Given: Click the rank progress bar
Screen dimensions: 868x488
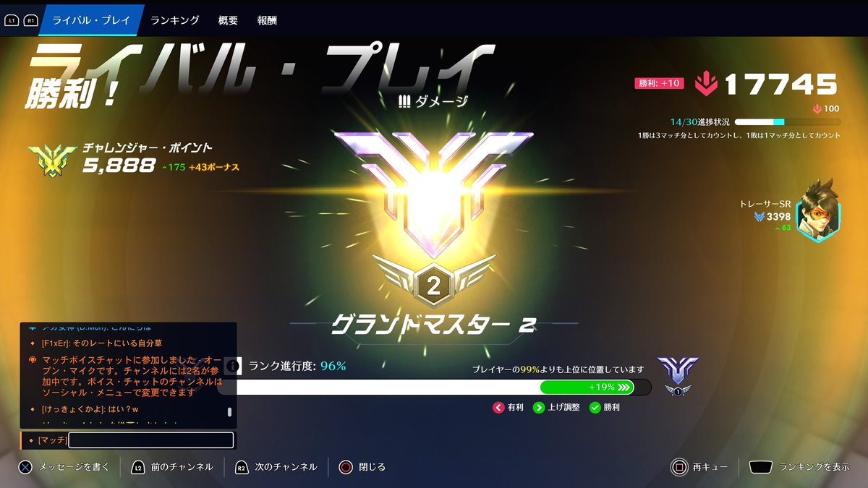Looking at the screenshot, I should click(435, 388).
